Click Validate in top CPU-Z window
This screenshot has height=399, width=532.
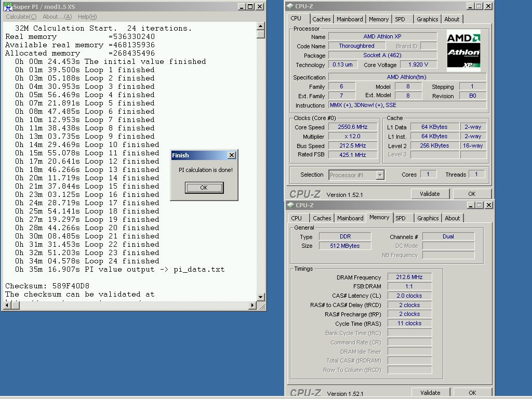point(430,194)
